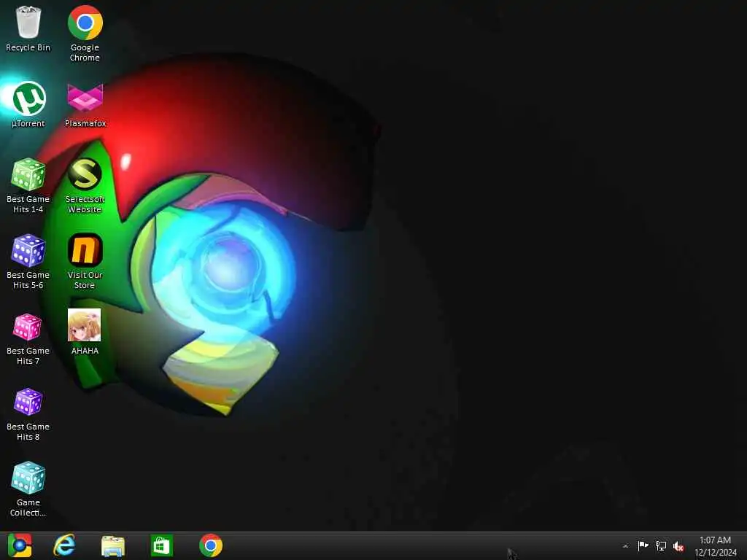This screenshot has width=747, height=560.
Task: Open the Chrome-themed Start button
Action: (20, 545)
